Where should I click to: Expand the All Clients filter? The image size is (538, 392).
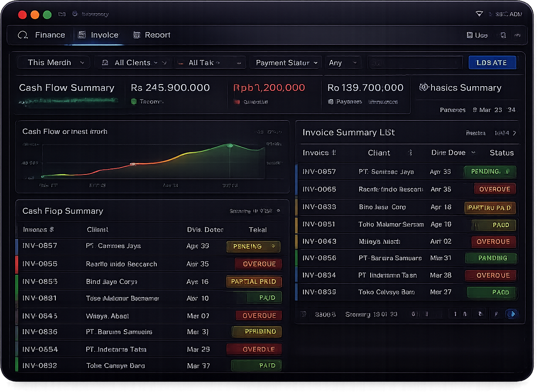pos(133,62)
